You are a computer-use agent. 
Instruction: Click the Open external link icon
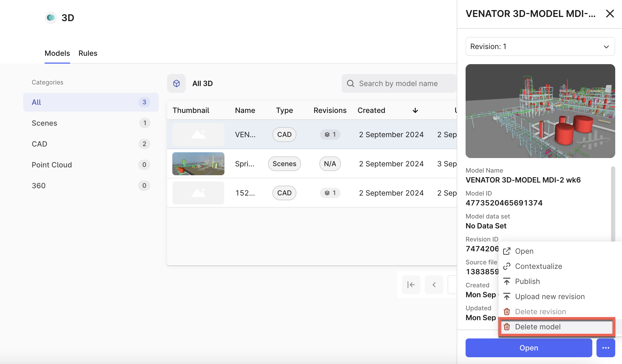[506, 251]
